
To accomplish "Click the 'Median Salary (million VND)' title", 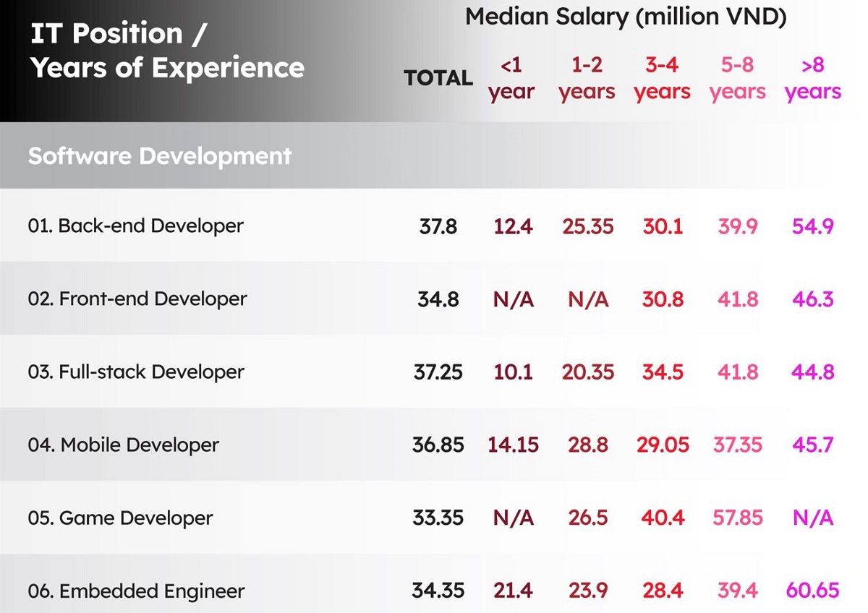I will pos(626,17).
